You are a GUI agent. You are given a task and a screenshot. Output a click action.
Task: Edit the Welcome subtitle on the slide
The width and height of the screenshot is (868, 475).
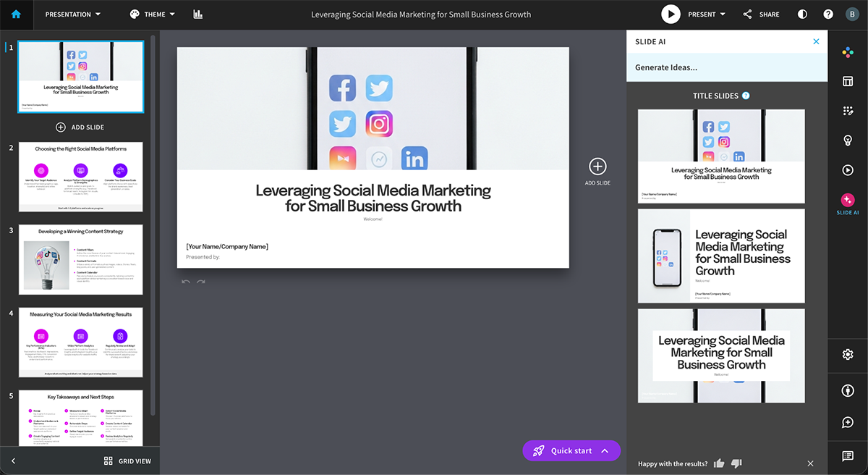tap(373, 219)
